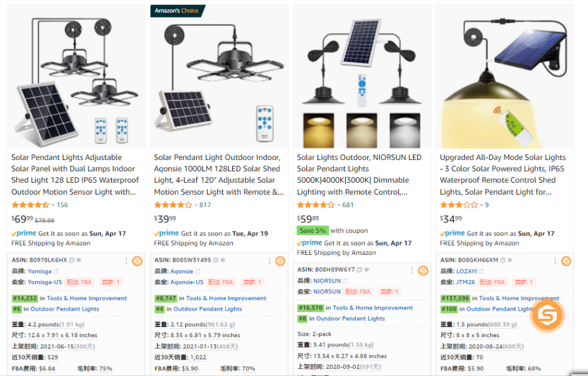This screenshot has width=588, height=376.
Task: Toggle heart favorite for ASIN B08SW3Y495
Action: tap(222, 260)
